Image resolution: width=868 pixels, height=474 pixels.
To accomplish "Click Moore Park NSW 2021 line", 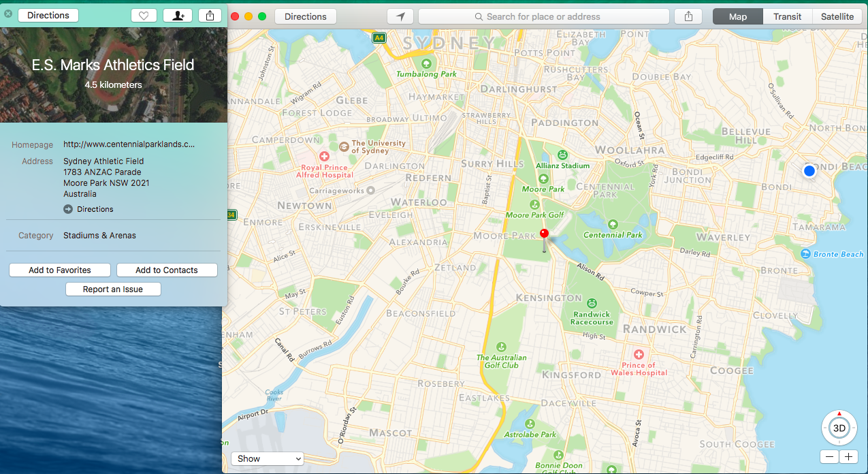I will pyautogui.click(x=106, y=183).
